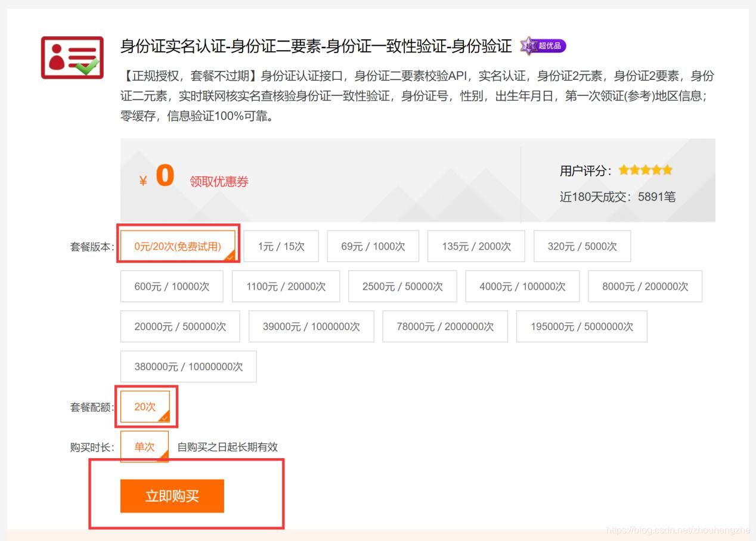Click the 立即购买 button

click(172, 495)
